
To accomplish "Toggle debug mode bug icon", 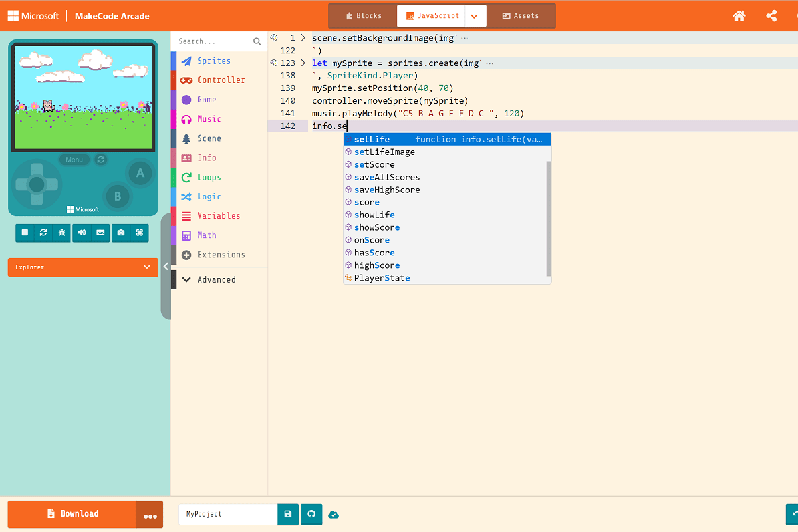I will pyautogui.click(x=62, y=233).
